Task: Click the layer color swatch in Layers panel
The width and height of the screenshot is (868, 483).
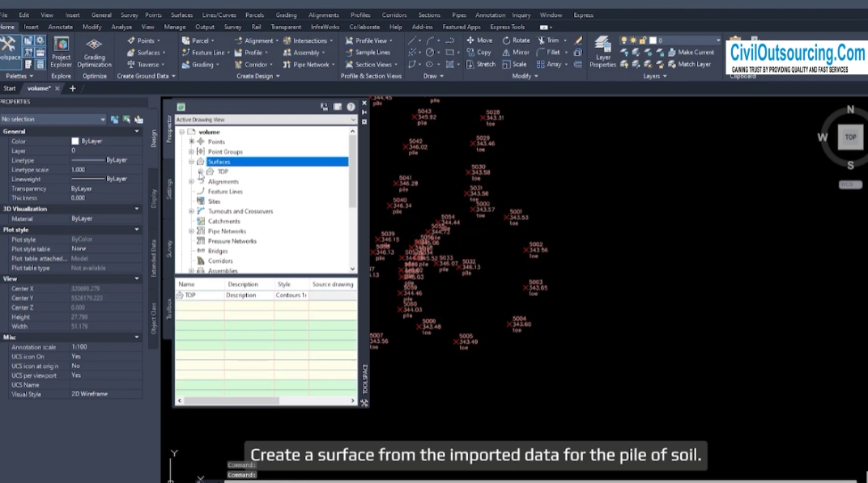Action: 653,40
